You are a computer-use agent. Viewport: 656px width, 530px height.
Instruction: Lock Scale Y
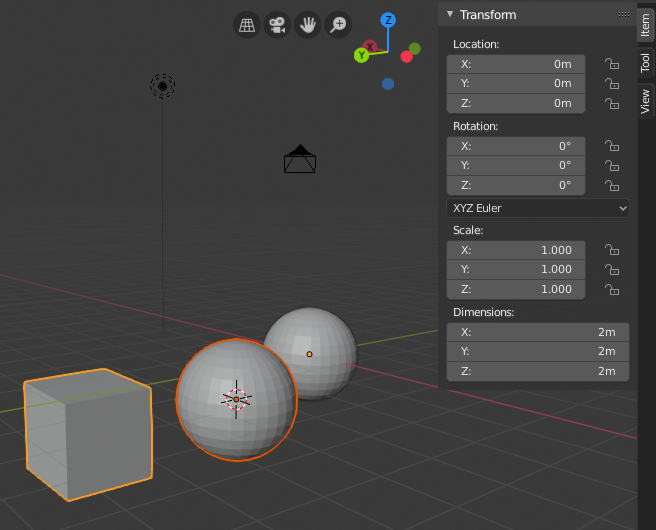click(x=612, y=269)
